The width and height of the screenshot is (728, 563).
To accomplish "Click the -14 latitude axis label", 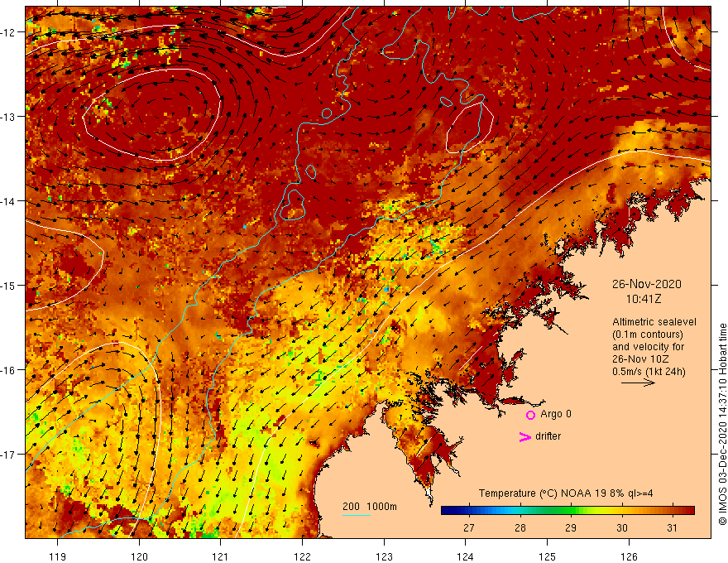I will click(x=8, y=201).
